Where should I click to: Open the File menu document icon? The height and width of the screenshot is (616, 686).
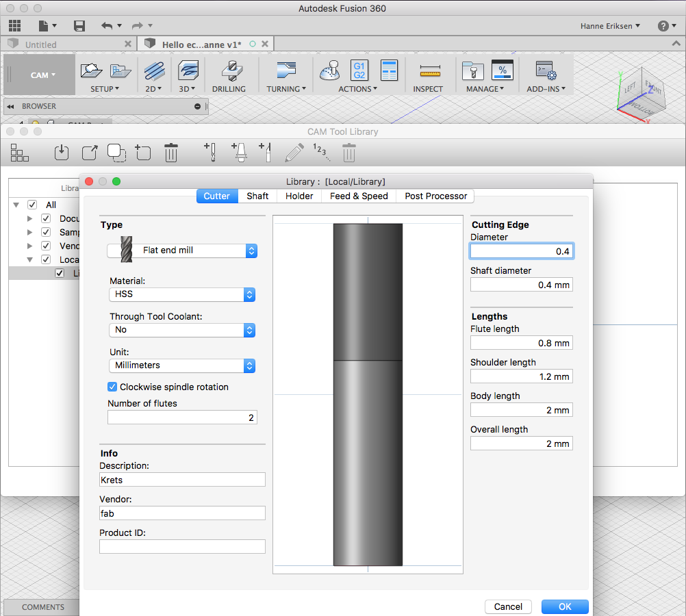click(43, 26)
